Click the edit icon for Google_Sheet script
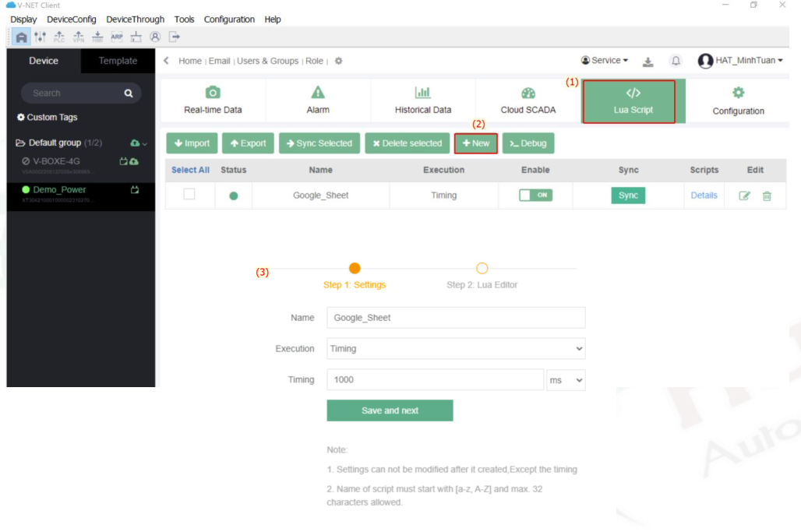 744,196
